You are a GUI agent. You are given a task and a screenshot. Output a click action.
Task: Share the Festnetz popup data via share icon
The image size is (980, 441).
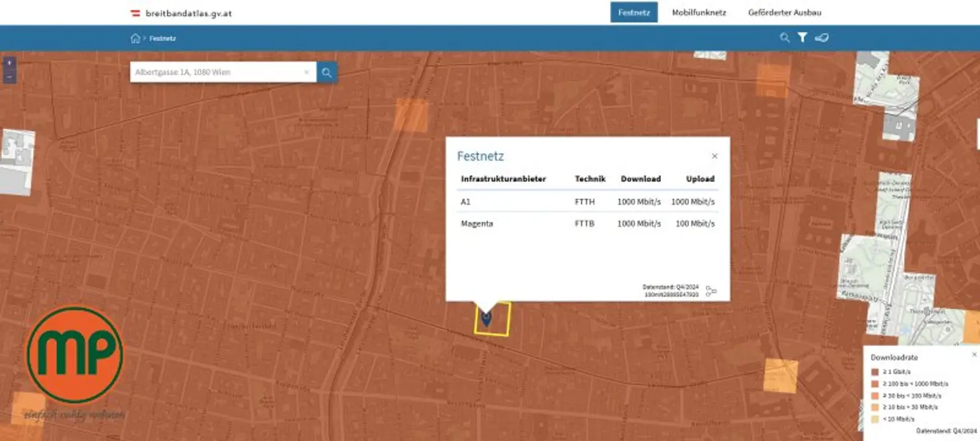(x=711, y=292)
